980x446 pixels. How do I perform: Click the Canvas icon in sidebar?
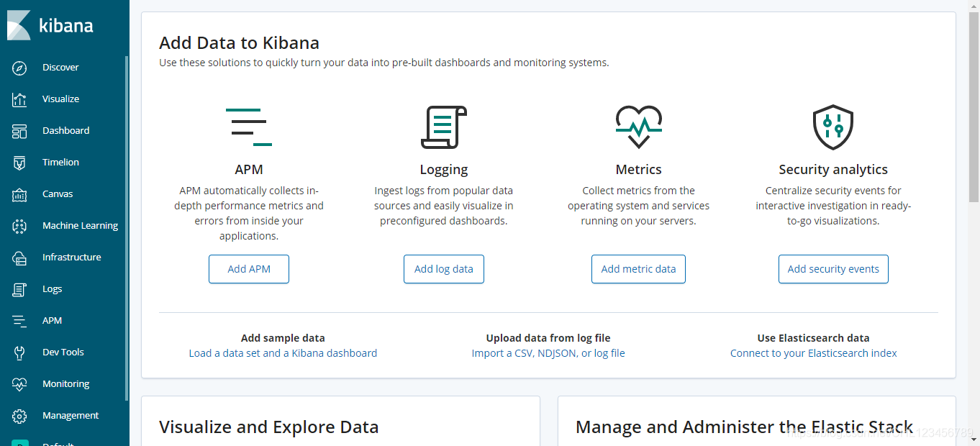(19, 194)
